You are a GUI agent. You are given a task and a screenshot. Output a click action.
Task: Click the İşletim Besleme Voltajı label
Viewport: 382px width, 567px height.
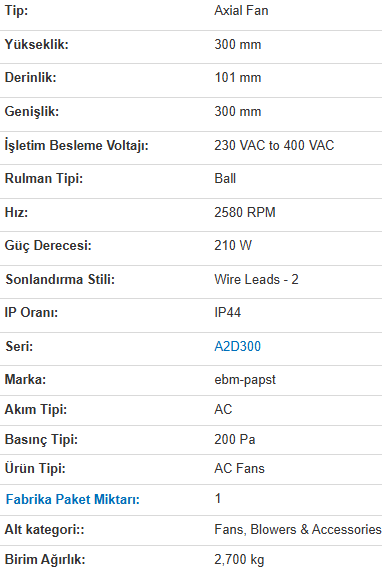pyautogui.click(x=77, y=145)
